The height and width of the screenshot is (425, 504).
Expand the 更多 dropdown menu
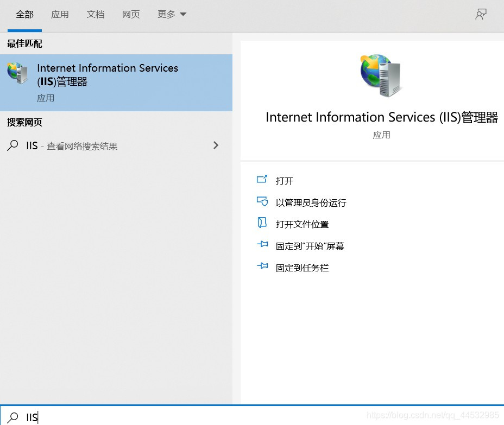tap(172, 15)
